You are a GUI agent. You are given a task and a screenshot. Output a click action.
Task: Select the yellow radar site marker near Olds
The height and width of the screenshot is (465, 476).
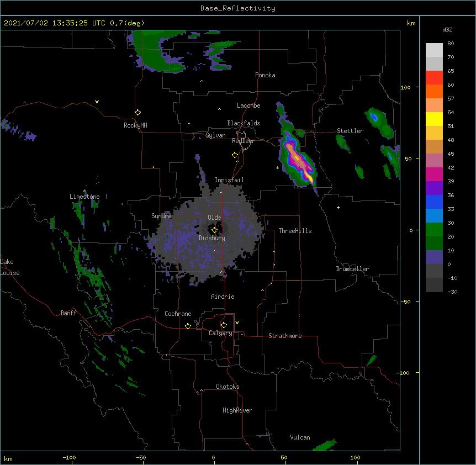(214, 230)
